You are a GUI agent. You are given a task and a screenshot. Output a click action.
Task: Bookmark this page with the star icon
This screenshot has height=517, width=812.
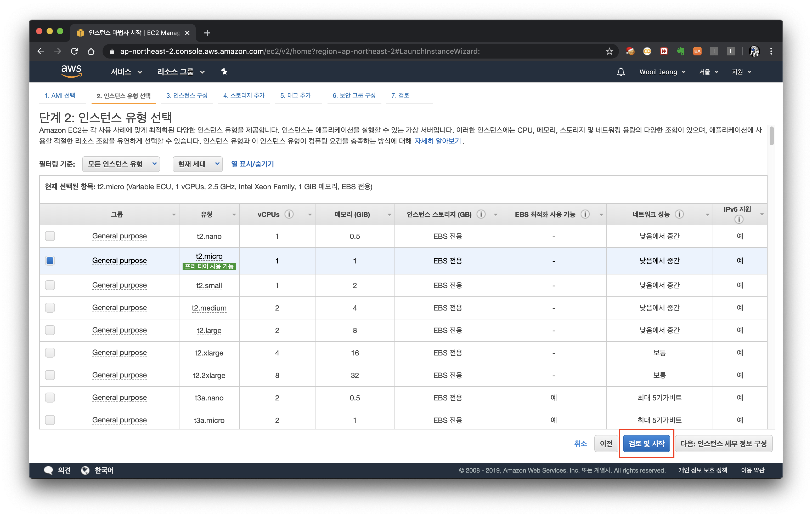point(609,51)
